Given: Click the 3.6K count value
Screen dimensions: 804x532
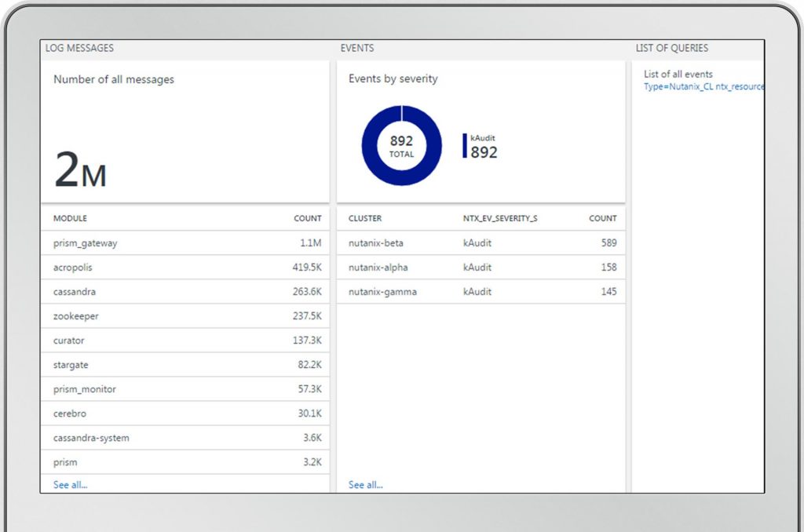Looking at the screenshot, I should click(x=312, y=438).
